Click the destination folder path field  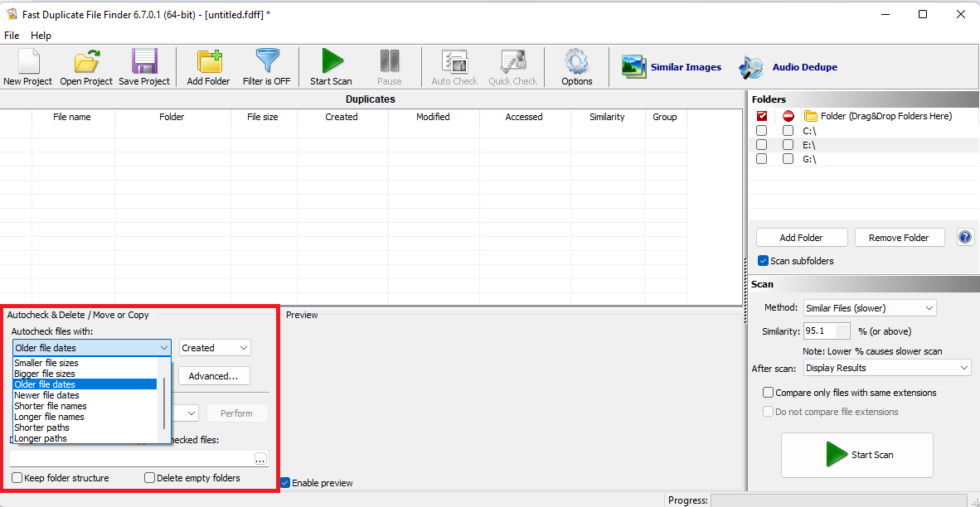[132, 459]
